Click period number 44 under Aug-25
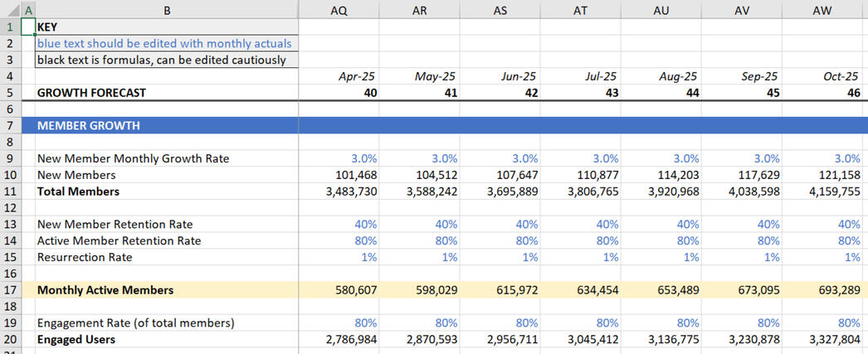This screenshot has height=354, width=868. point(662,93)
